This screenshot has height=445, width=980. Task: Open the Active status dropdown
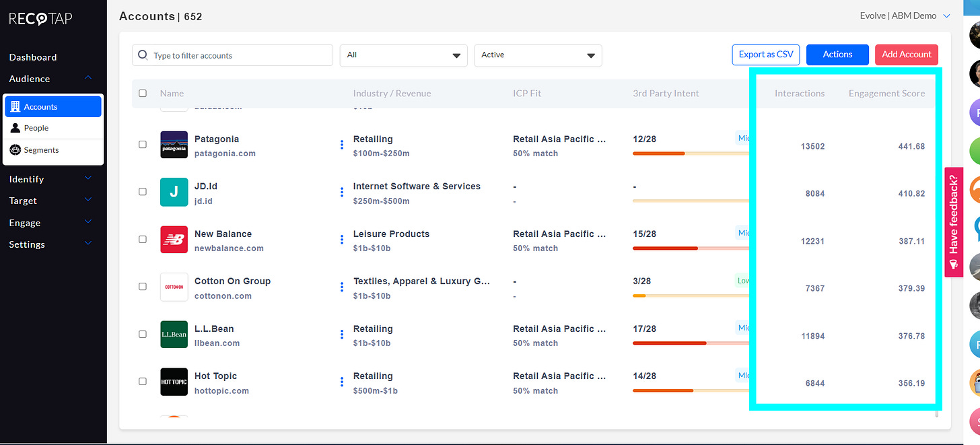pyautogui.click(x=538, y=55)
